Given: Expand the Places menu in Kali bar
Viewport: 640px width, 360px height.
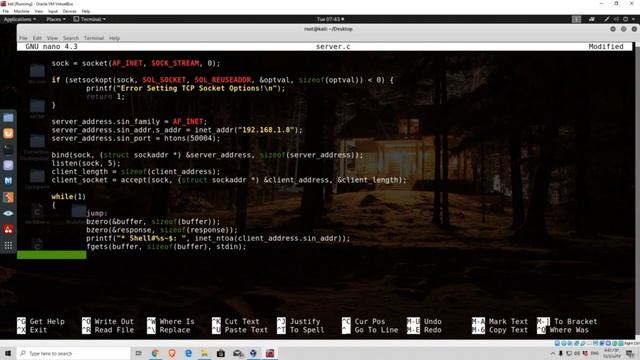Looking at the screenshot, I should point(56,19).
